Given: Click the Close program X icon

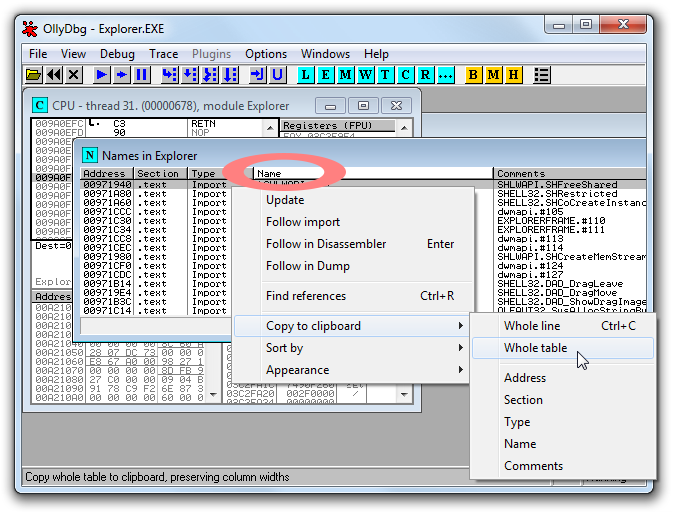Looking at the screenshot, I should coord(74,75).
